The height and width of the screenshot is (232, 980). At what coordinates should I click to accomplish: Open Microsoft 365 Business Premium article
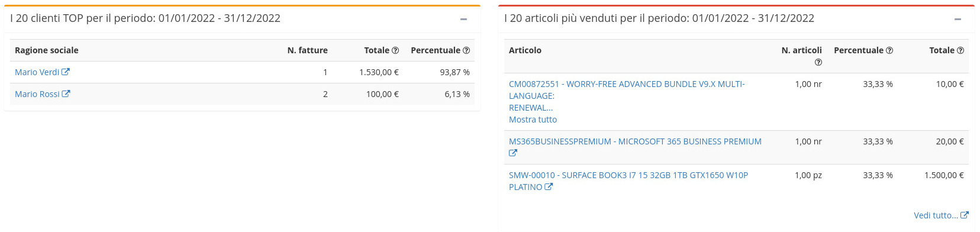click(635, 141)
